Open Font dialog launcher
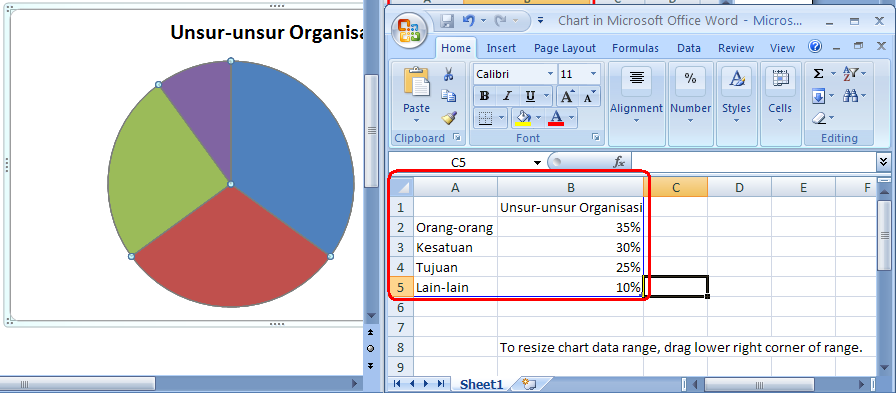Screen dimensions: 896x393 tap(596, 138)
